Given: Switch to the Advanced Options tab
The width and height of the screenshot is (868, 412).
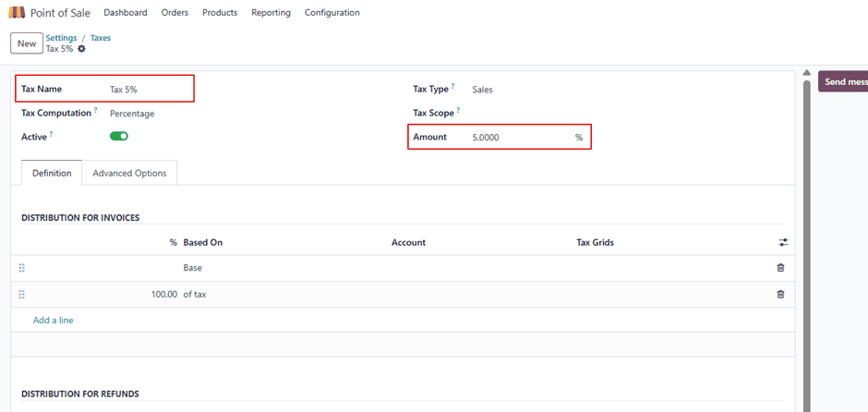Looking at the screenshot, I should coord(129,173).
